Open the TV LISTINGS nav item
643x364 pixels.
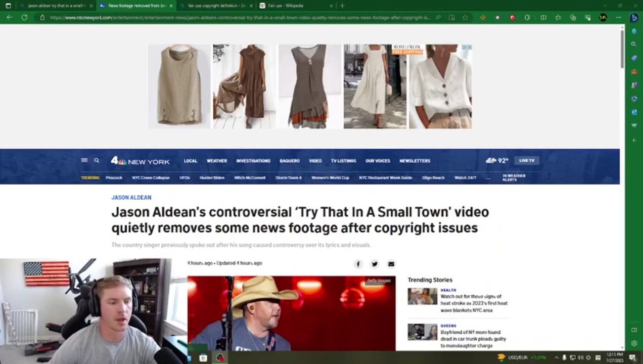344,161
